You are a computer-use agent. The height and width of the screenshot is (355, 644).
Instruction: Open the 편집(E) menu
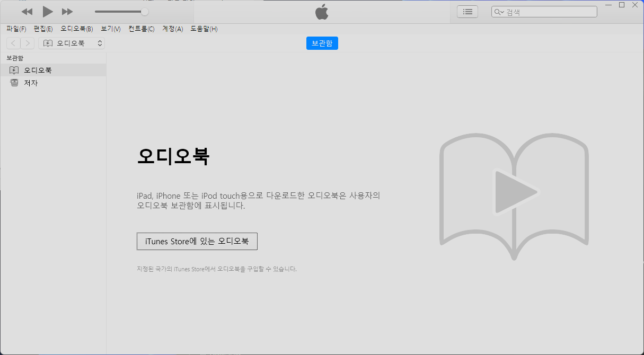(43, 29)
